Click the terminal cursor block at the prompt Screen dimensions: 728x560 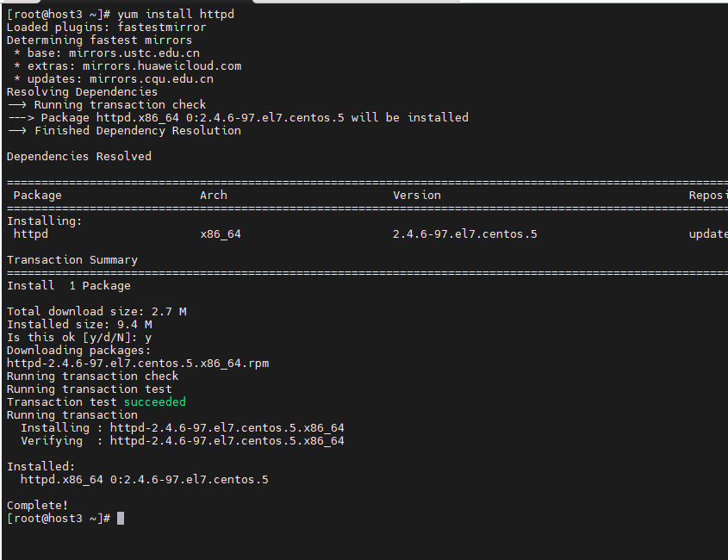[121, 518]
